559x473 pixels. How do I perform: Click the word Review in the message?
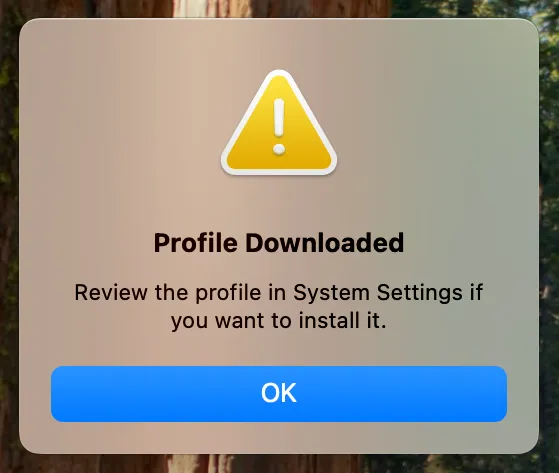(x=111, y=293)
